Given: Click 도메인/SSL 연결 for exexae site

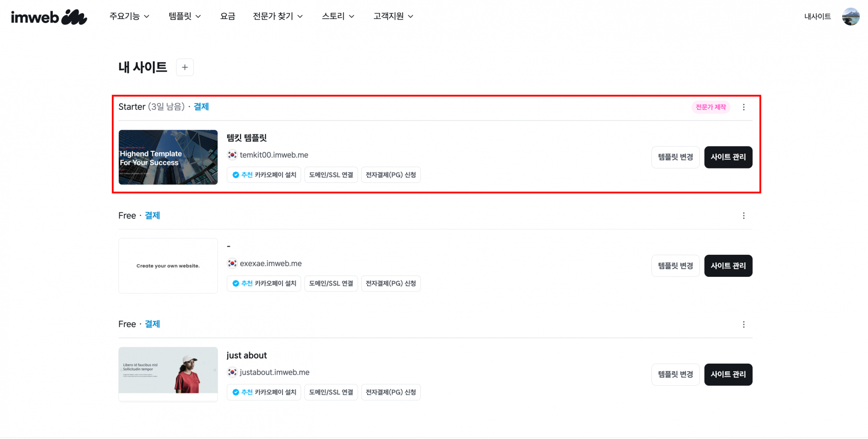Looking at the screenshot, I should (x=331, y=284).
